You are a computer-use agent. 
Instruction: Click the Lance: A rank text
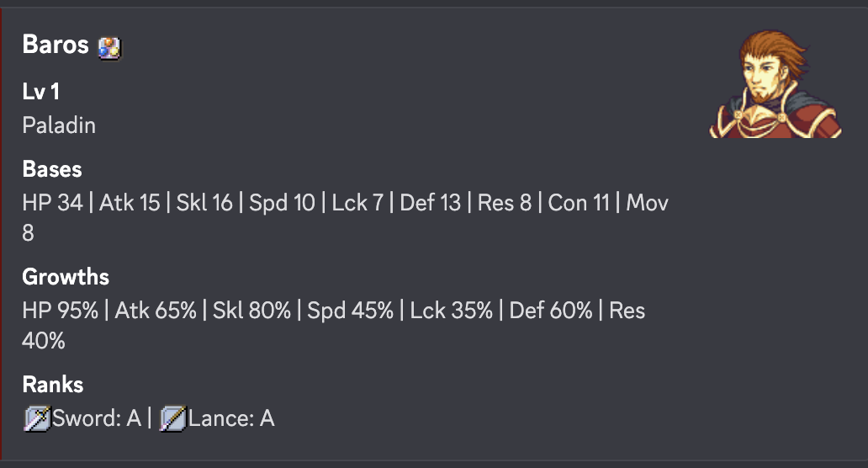(x=231, y=418)
